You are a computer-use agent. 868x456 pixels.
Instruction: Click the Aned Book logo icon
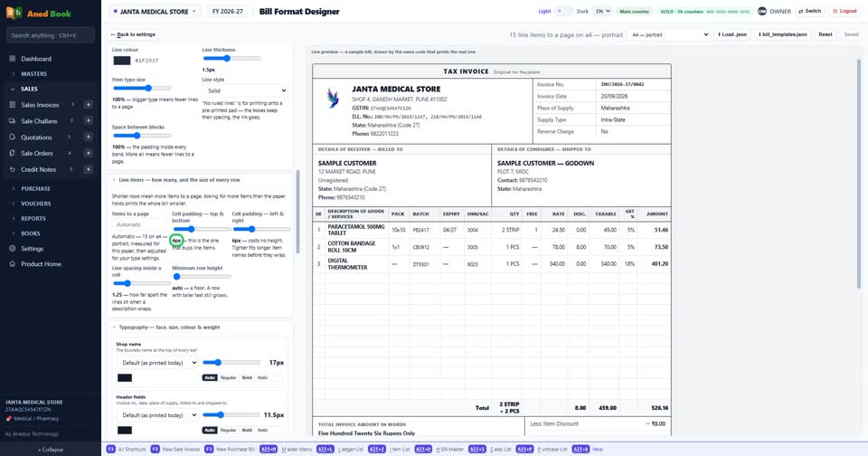pos(14,13)
